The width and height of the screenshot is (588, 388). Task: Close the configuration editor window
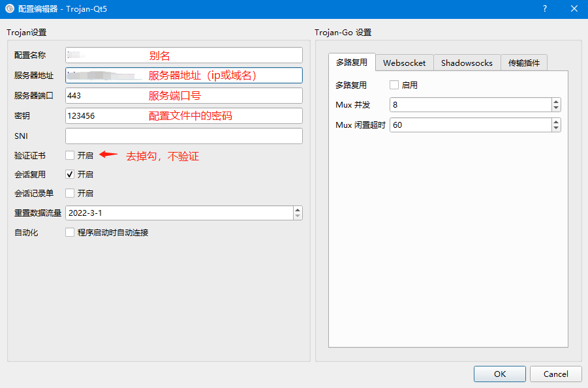point(574,8)
